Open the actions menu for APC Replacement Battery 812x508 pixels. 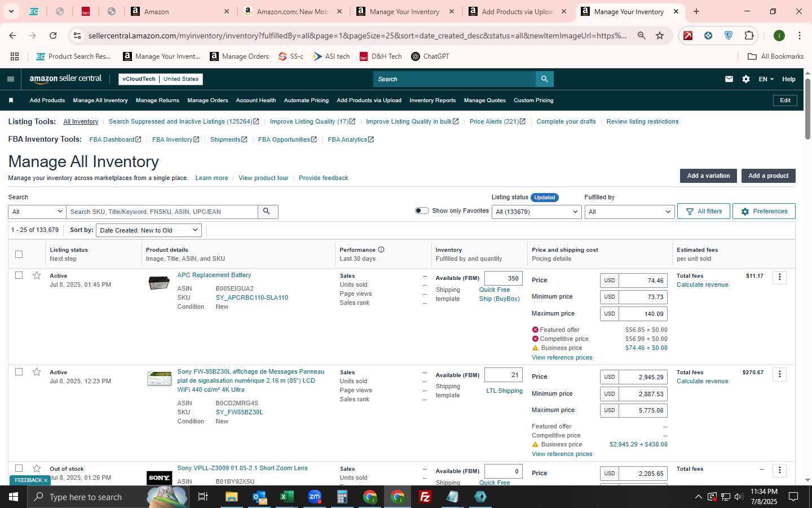(779, 277)
